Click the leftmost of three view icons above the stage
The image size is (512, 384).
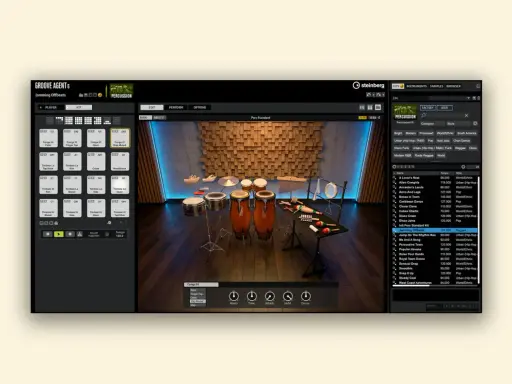362,107
